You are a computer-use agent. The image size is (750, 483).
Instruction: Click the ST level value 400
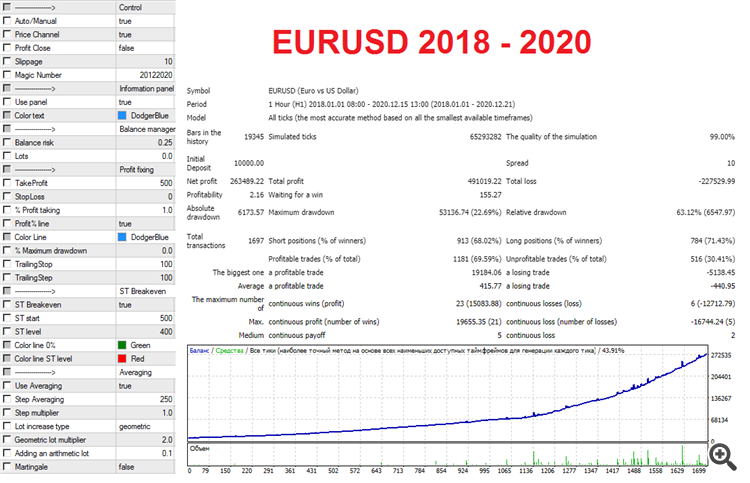click(x=166, y=331)
